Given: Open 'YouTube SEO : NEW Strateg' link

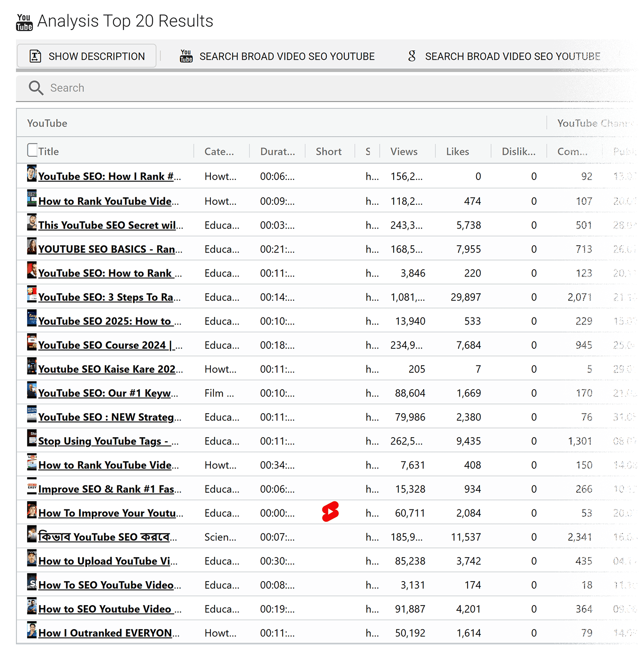Looking at the screenshot, I should pos(109,417).
